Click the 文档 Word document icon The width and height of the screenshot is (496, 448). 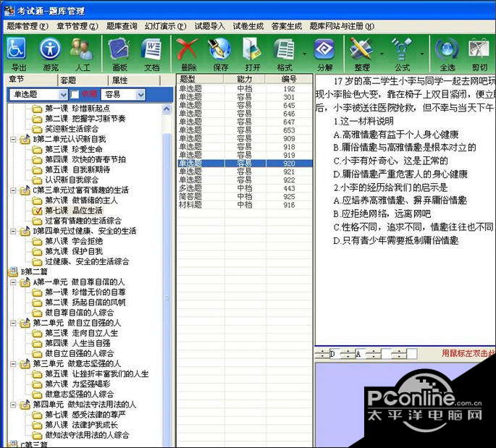click(x=151, y=54)
